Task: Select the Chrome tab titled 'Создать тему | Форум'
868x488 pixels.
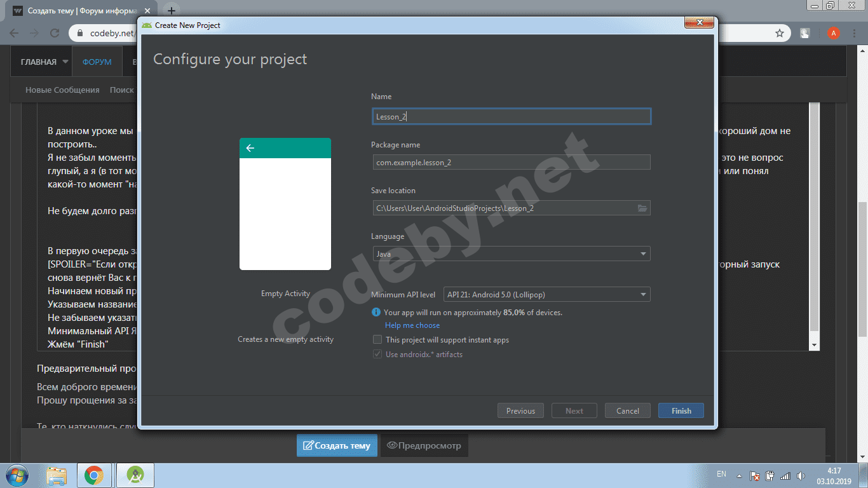Action: 81,11
